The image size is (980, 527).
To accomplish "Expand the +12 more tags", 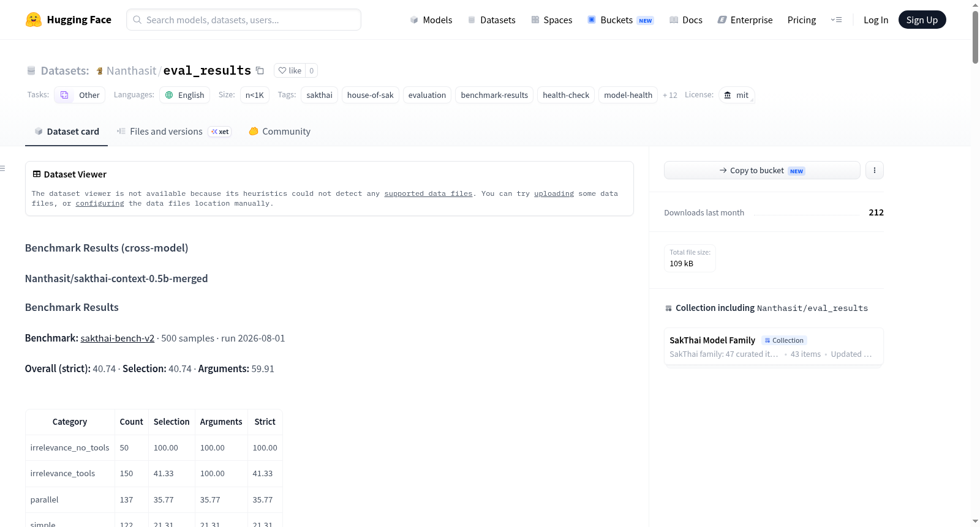I will coord(670,95).
